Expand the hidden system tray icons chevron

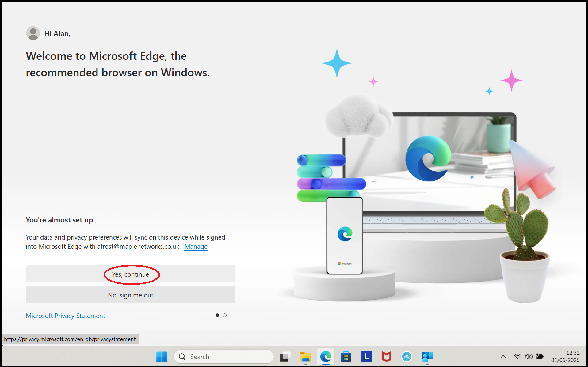[503, 357]
